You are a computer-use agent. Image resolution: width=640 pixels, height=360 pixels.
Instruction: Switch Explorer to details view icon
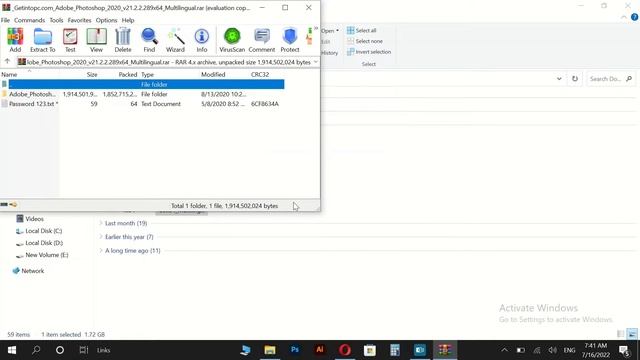click(620, 334)
